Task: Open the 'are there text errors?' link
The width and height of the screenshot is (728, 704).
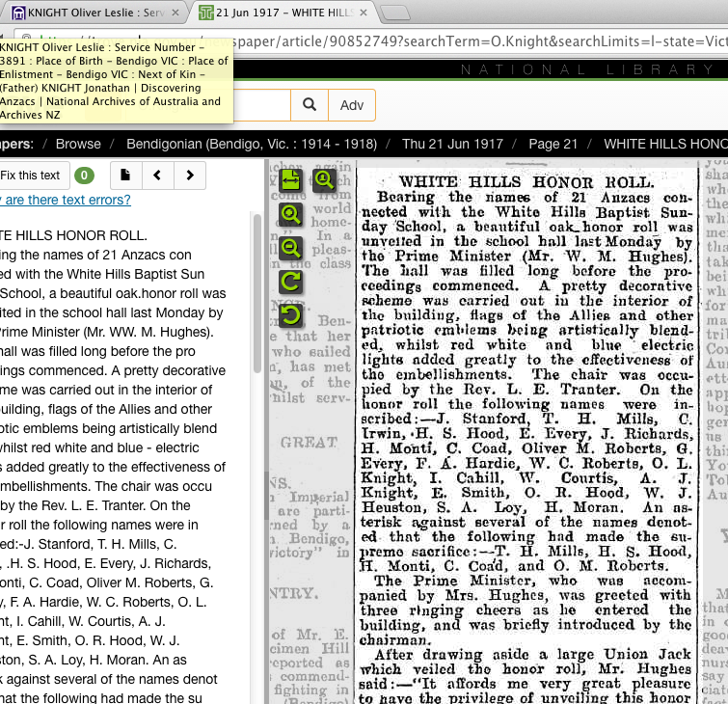Action: [x=66, y=200]
